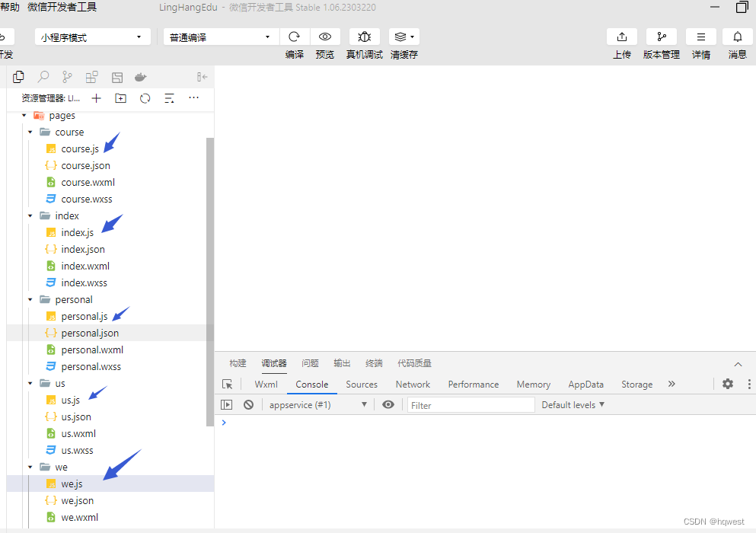Create a new folder in explorer
756x533 pixels.
(120, 98)
